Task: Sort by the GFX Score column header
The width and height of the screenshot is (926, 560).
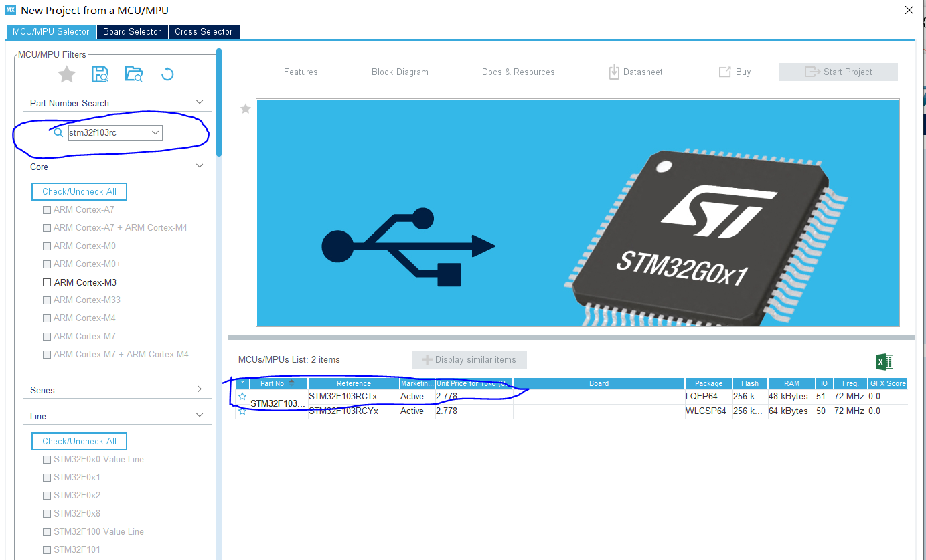Action: (888, 383)
